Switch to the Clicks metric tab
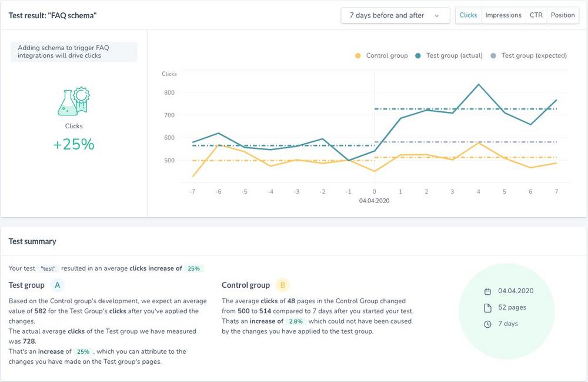Viewport: 588px width, 382px height. 468,15
